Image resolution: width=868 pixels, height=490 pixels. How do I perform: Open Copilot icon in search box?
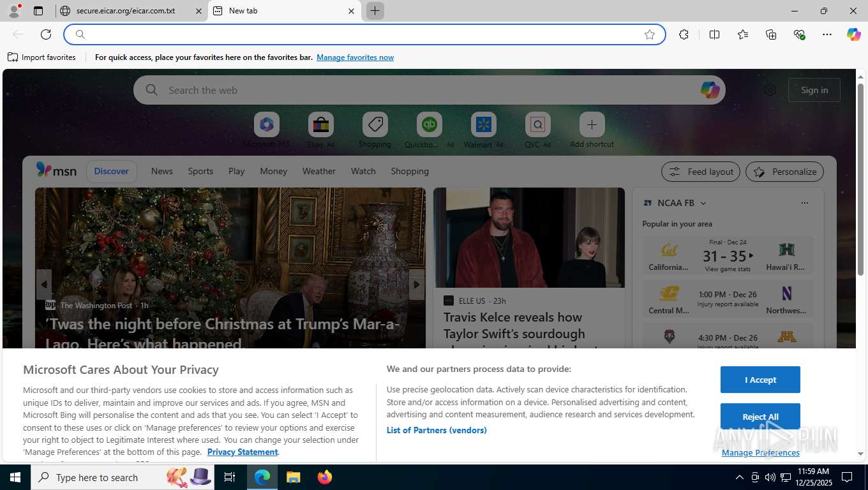(710, 90)
